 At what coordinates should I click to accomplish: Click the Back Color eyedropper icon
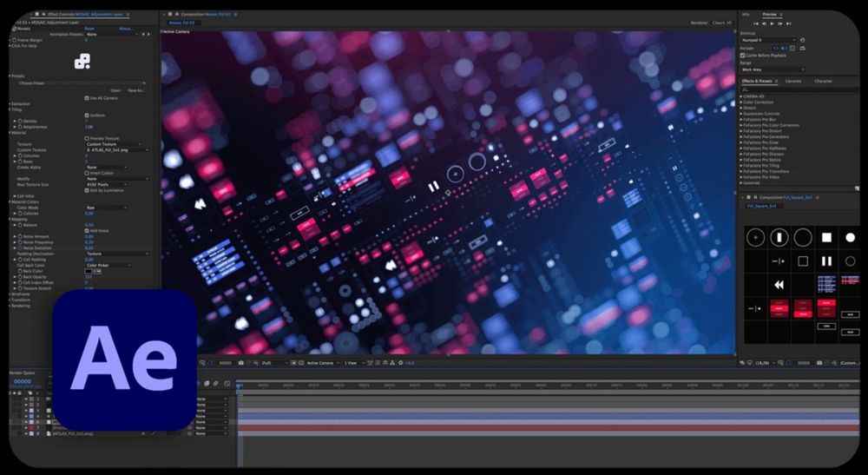coord(98,271)
